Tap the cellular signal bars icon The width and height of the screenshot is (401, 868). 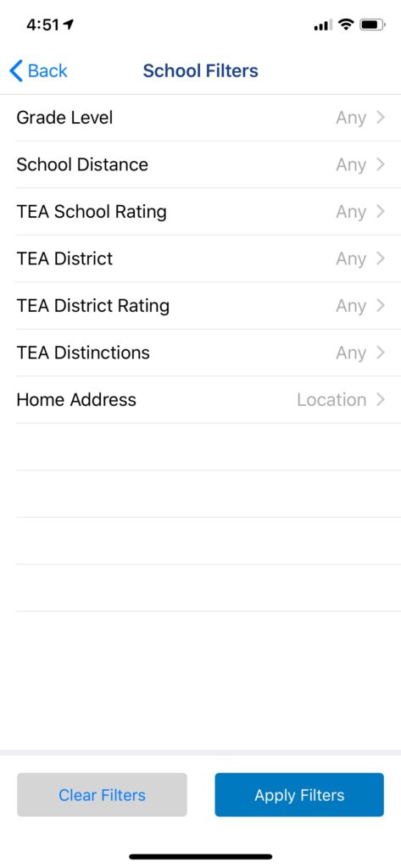(323, 25)
